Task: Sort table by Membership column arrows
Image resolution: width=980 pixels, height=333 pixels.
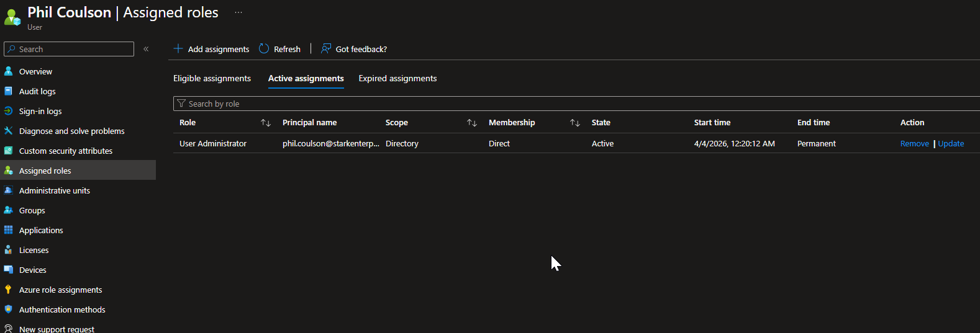Action: [x=575, y=123]
